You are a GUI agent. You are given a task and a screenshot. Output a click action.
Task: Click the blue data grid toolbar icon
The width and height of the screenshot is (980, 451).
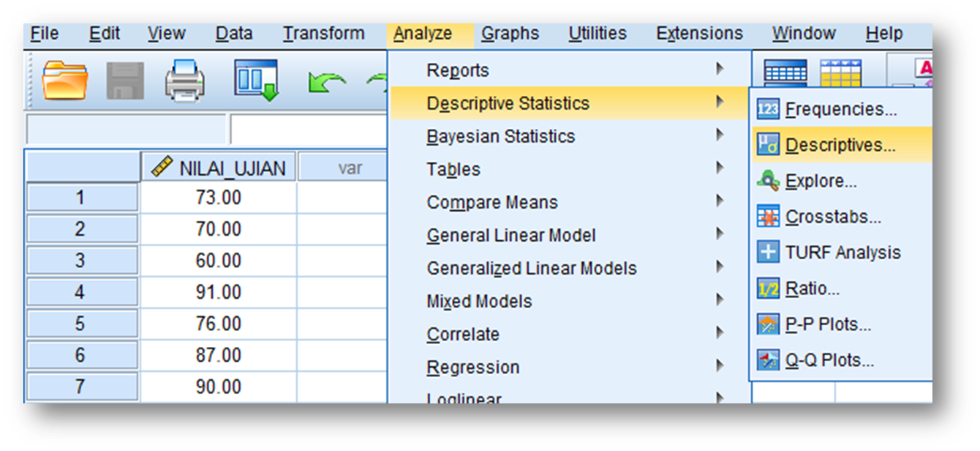coord(785,74)
